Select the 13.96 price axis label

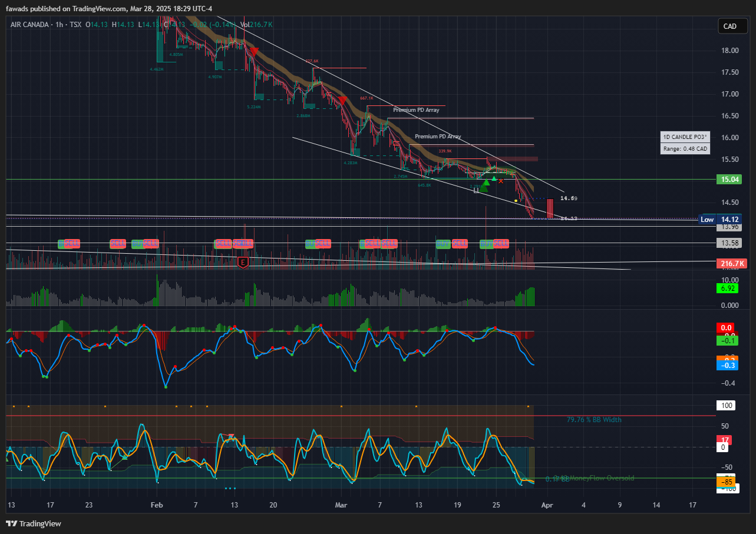pos(729,227)
